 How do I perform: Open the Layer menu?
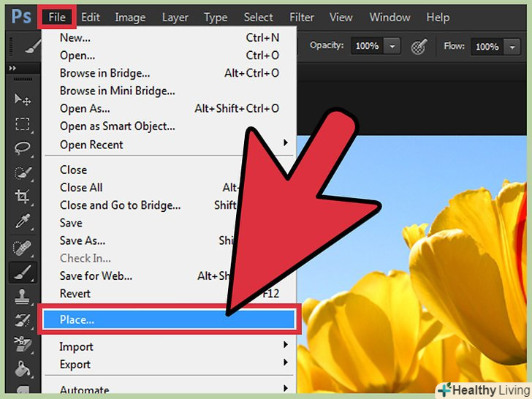[175, 17]
